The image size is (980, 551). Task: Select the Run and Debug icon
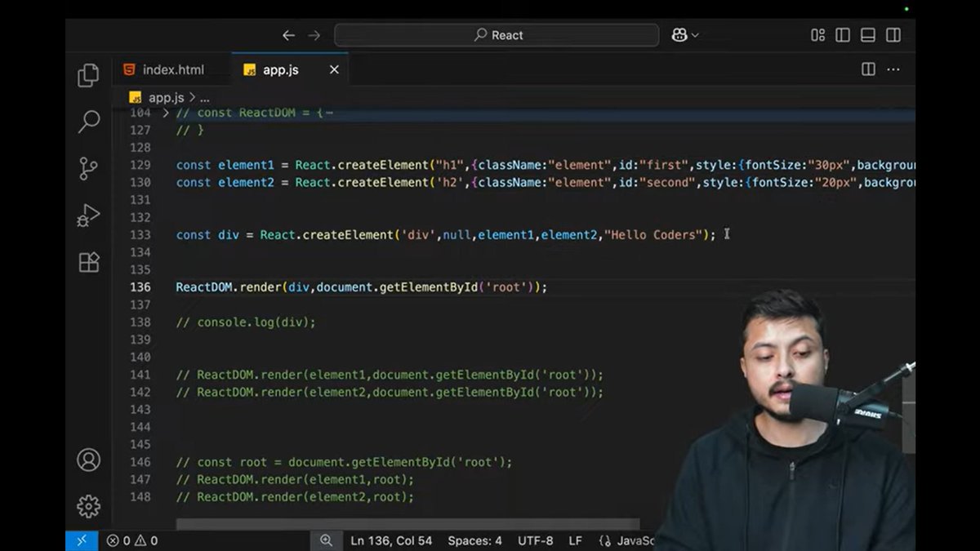(88, 216)
